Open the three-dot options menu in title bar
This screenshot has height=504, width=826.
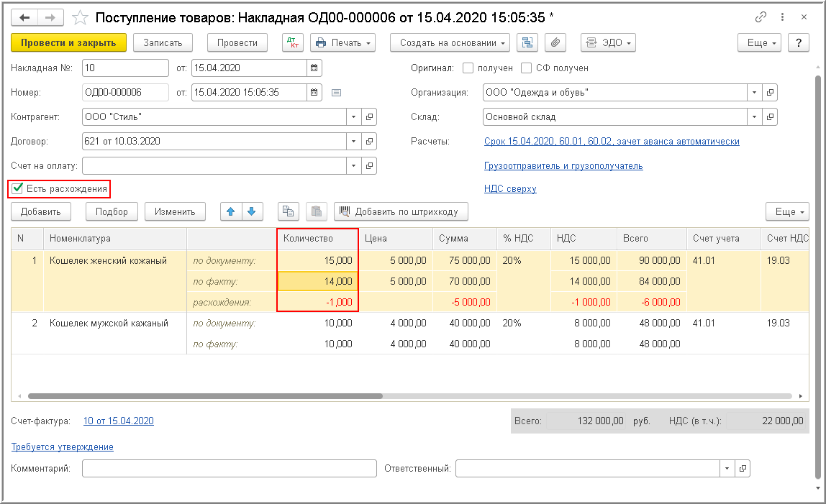tap(782, 17)
